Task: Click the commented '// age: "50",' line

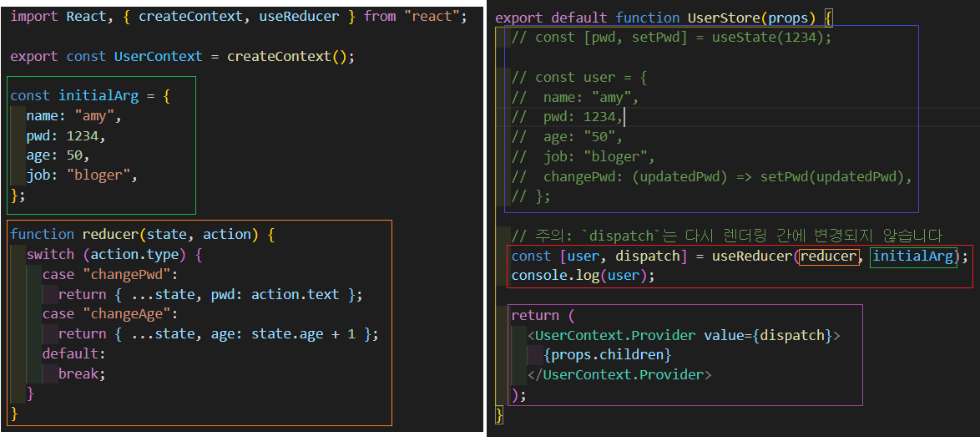Action: click(568, 137)
